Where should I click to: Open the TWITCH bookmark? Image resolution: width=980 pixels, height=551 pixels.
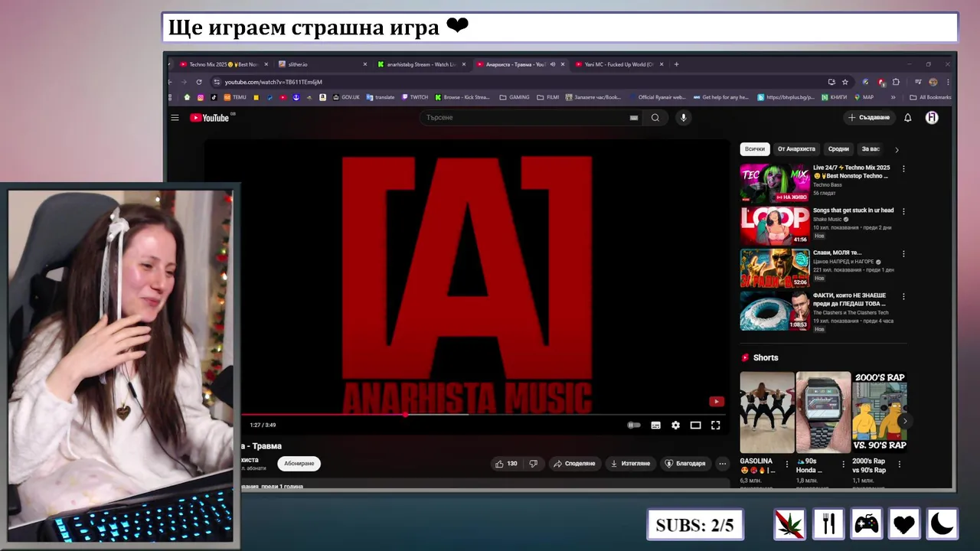tap(415, 97)
